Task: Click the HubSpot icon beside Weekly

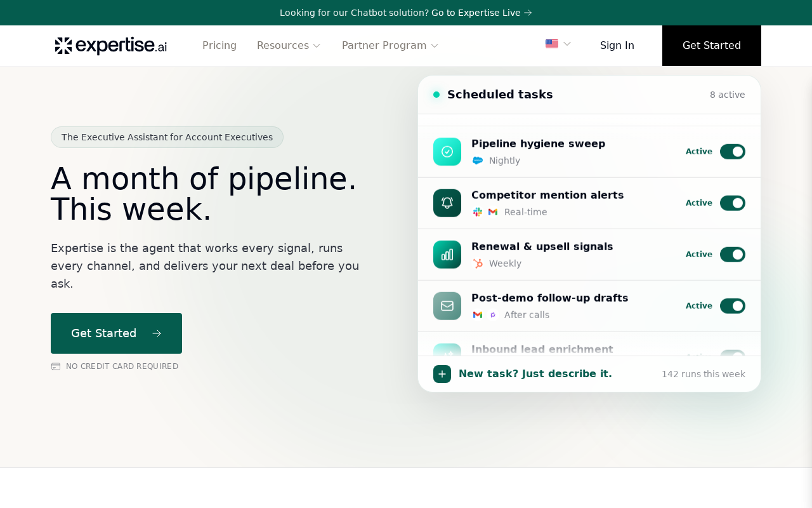Action: click(478, 264)
